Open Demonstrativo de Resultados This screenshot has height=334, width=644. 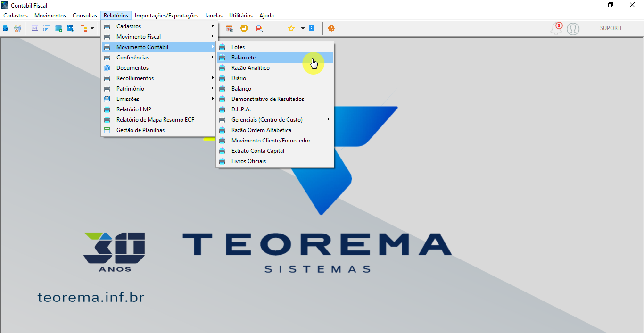pyautogui.click(x=275, y=99)
